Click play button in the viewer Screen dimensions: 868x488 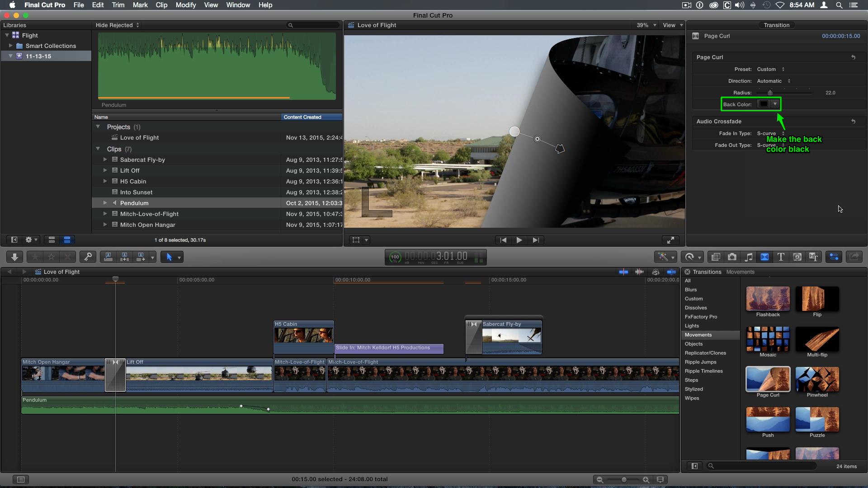(518, 239)
